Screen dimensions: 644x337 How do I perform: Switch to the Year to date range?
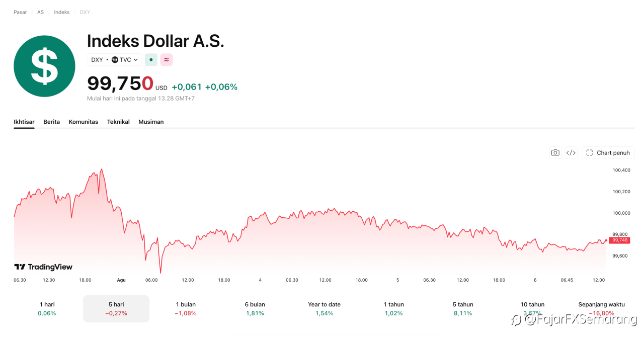point(324,309)
